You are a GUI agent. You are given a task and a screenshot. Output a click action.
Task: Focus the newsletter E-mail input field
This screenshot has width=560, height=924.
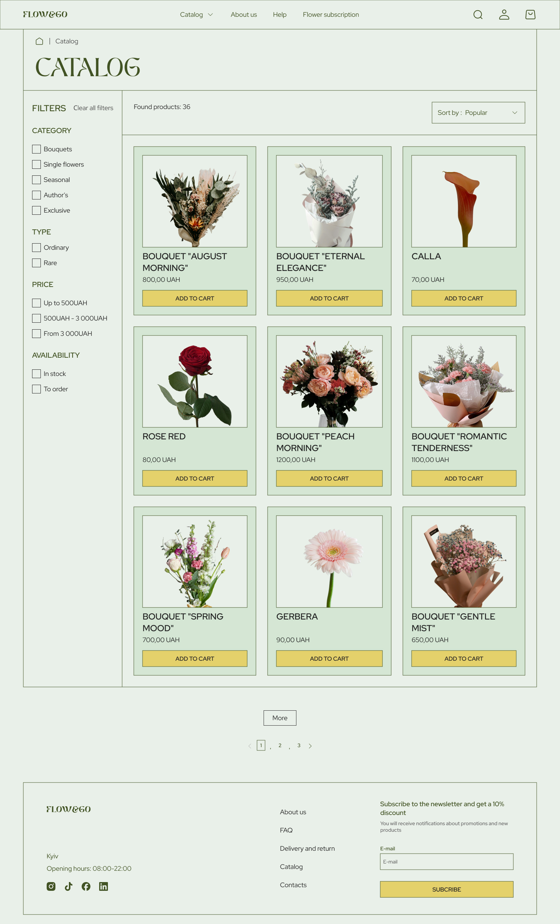446,862
